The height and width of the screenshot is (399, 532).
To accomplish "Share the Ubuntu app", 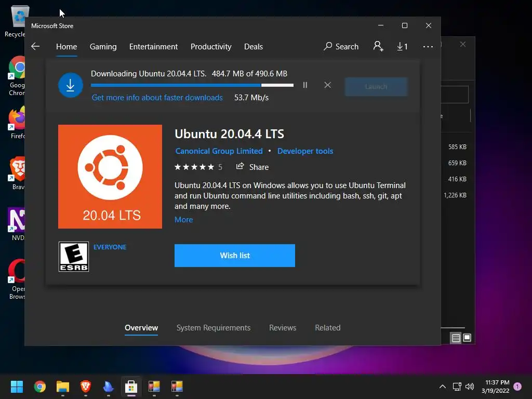I will [x=252, y=167].
